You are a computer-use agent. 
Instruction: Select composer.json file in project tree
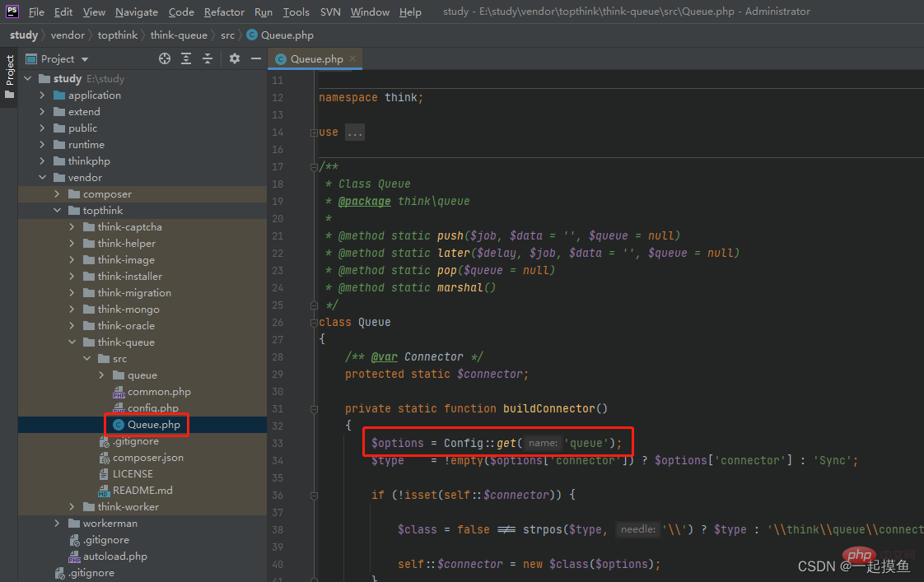coord(147,458)
